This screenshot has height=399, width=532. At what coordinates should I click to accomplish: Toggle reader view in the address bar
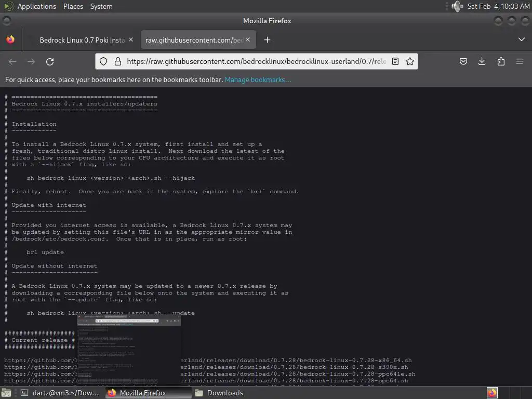click(395, 61)
